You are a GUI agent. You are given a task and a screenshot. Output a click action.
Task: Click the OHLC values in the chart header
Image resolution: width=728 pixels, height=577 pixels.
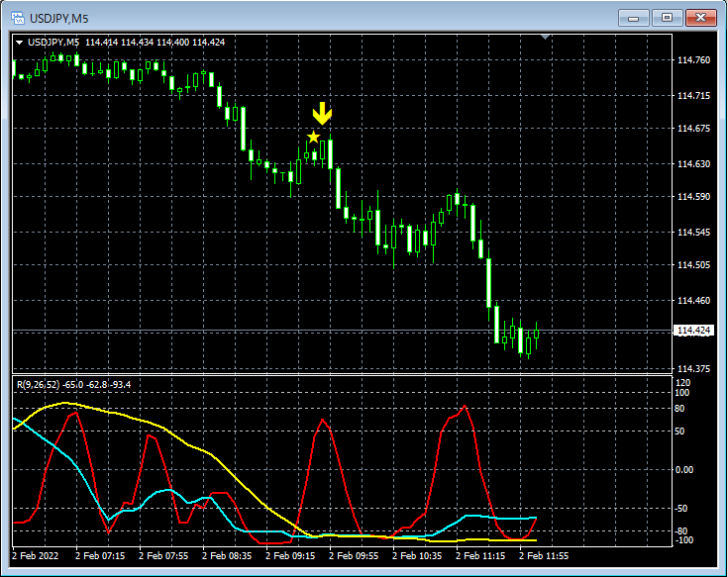point(155,42)
